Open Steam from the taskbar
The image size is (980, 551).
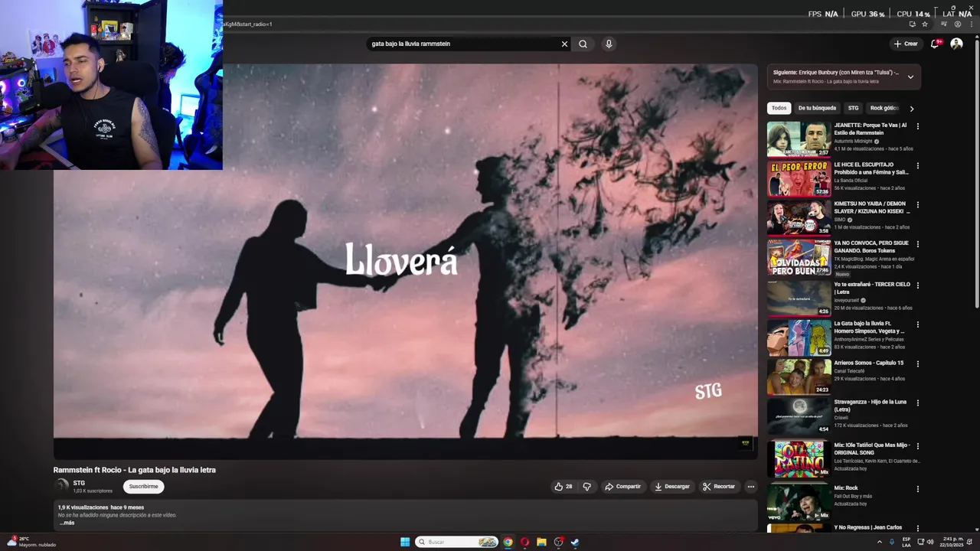point(575,542)
